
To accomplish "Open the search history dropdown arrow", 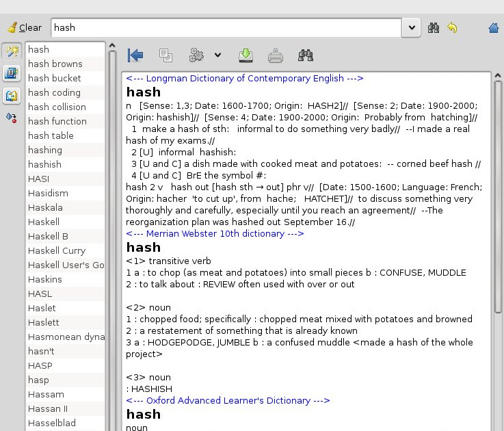I will [412, 27].
